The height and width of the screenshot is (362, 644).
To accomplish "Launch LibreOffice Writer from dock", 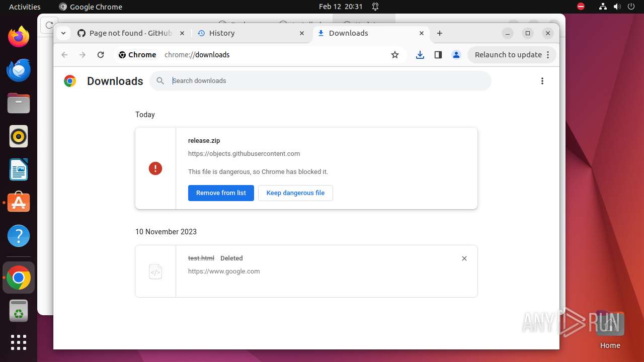I will (x=19, y=169).
